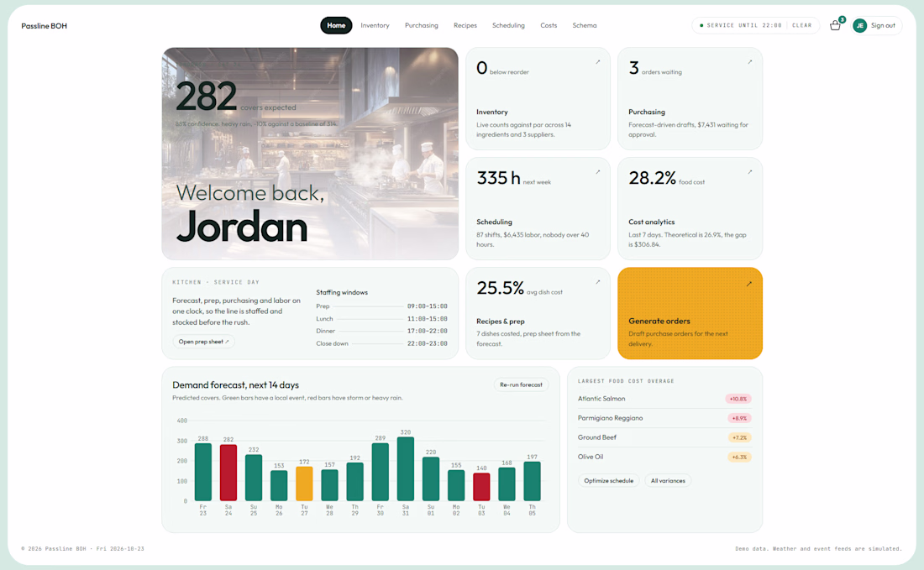The height and width of the screenshot is (570, 924).
Task: Click the 28.2% food cost value
Action: pyautogui.click(x=653, y=178)
